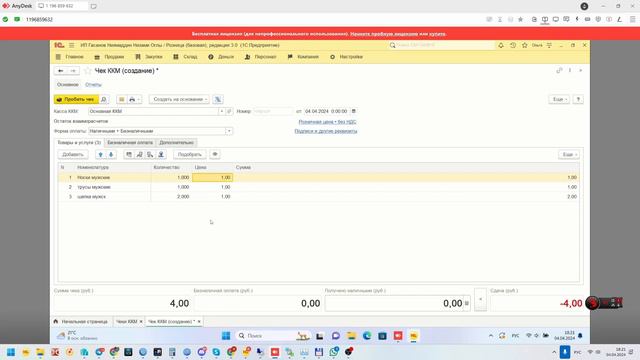Click the get-link icon at top right of the form
640x360 pixels.
click(x=559, y=70)
